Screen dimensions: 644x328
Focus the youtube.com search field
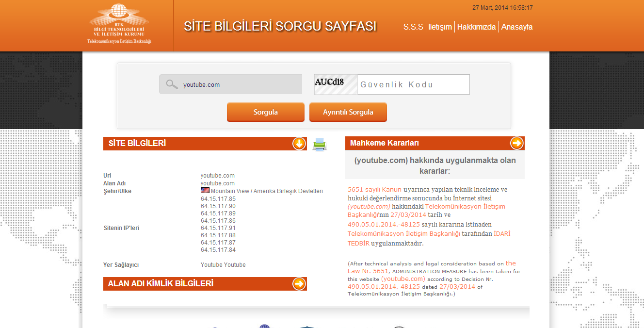(230, 84)
